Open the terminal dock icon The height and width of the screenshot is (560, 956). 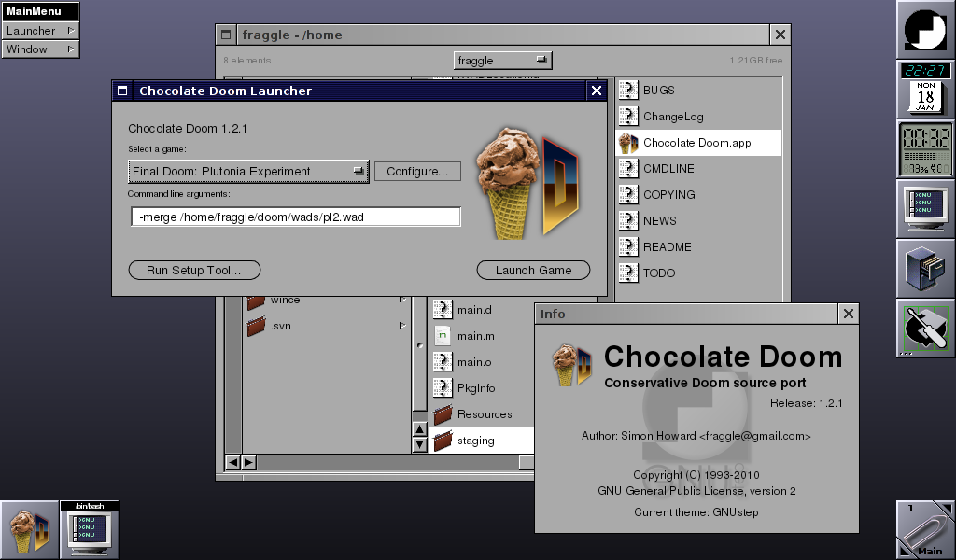(925, 208)
